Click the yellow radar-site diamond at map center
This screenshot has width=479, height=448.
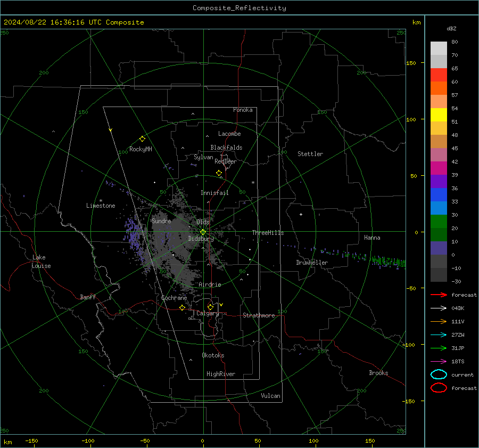pyautogui.click(x=203, y=232)
